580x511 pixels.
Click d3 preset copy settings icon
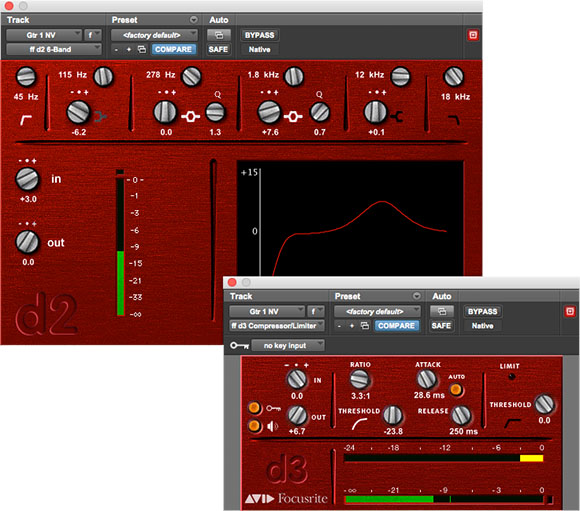(365, 326)
